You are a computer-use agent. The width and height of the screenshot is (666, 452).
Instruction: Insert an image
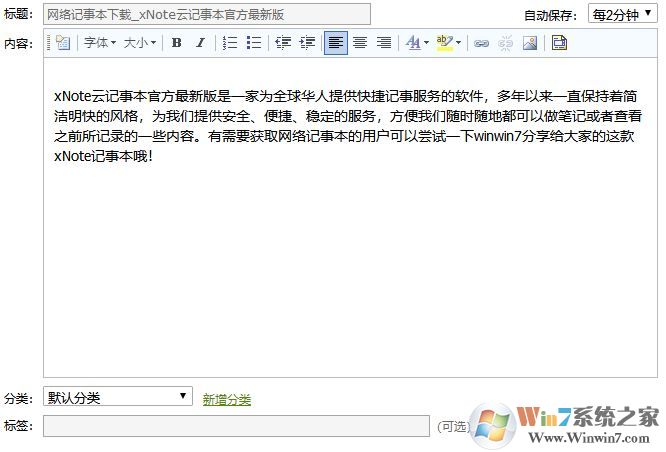pos(530,42)
